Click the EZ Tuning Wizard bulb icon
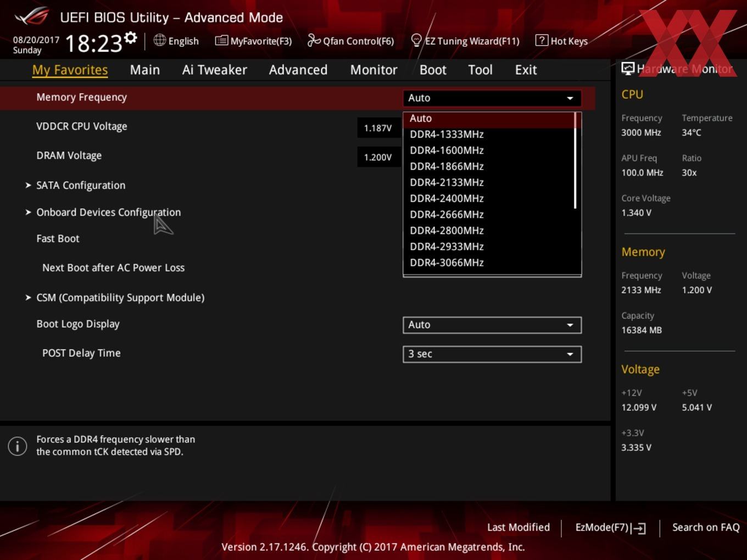 [416, 41]
